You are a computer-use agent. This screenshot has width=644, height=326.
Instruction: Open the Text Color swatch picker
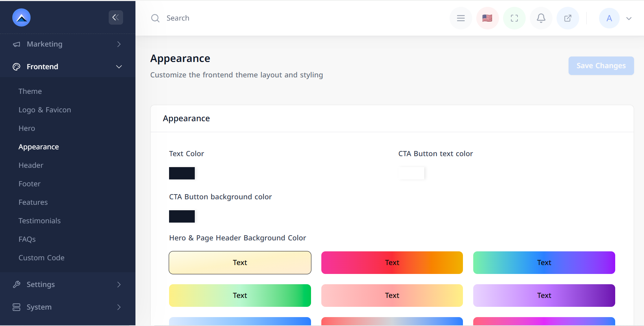tap(182, 173)
